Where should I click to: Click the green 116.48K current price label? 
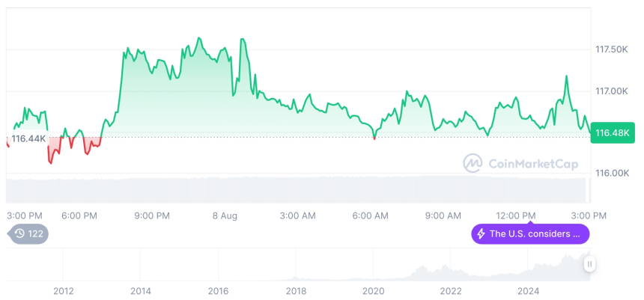tap(613, 133)
